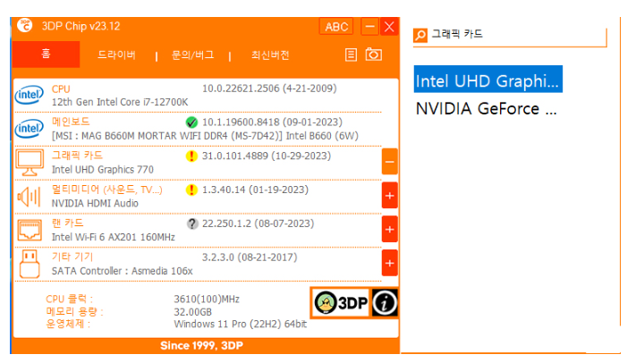This screenshot has height=363, width=644.
Task: Click the 메인보드 label link
Action: [71, 122]
